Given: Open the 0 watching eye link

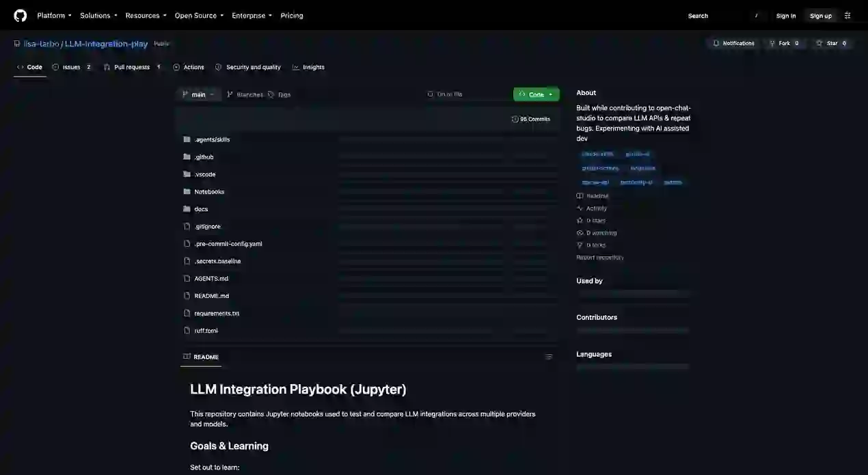Looking at the screenshot, I should pyautogui.click(x=597, y=233).
